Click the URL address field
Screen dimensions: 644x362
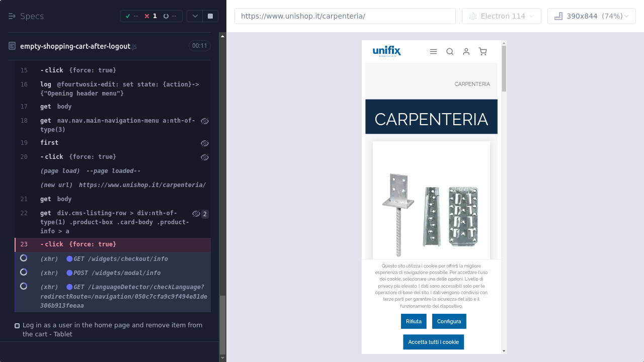345,16
